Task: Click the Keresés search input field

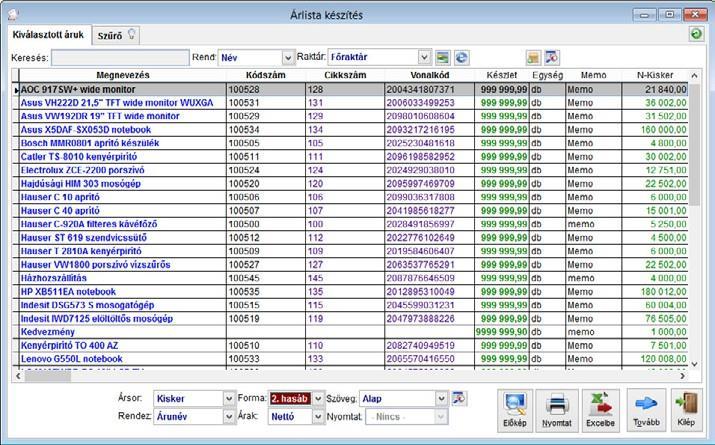Action: pyautogui.click(x=120, y=58)
